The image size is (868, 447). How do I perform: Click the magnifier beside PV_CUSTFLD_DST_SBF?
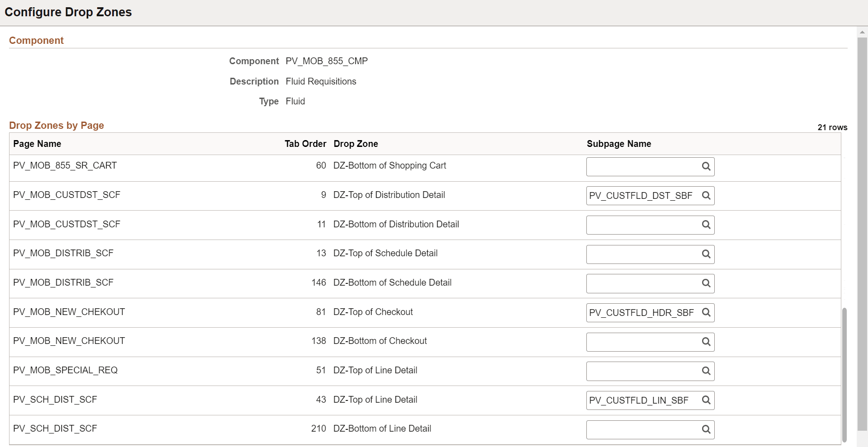(706, 196)
